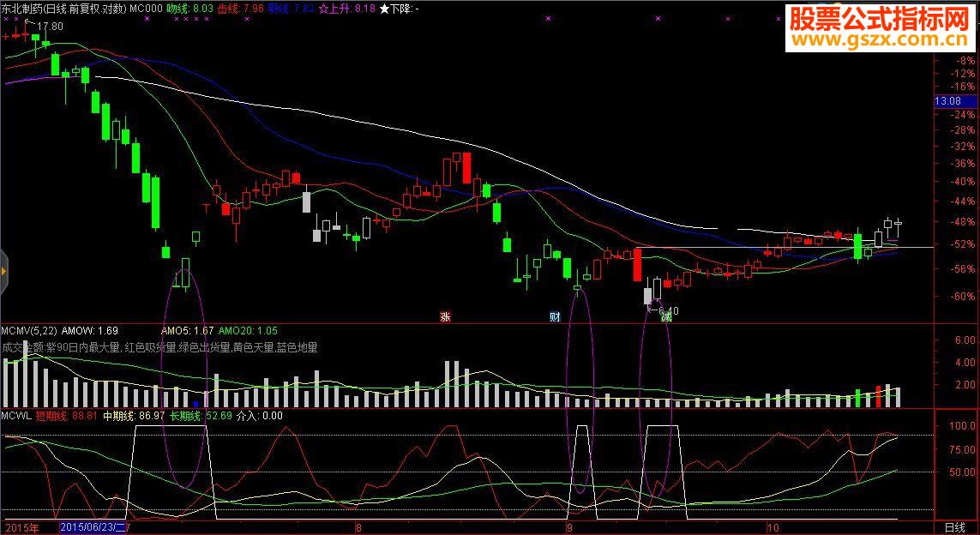
Task: Click the AMO5: 1.67 value
Action: point(188,331)
